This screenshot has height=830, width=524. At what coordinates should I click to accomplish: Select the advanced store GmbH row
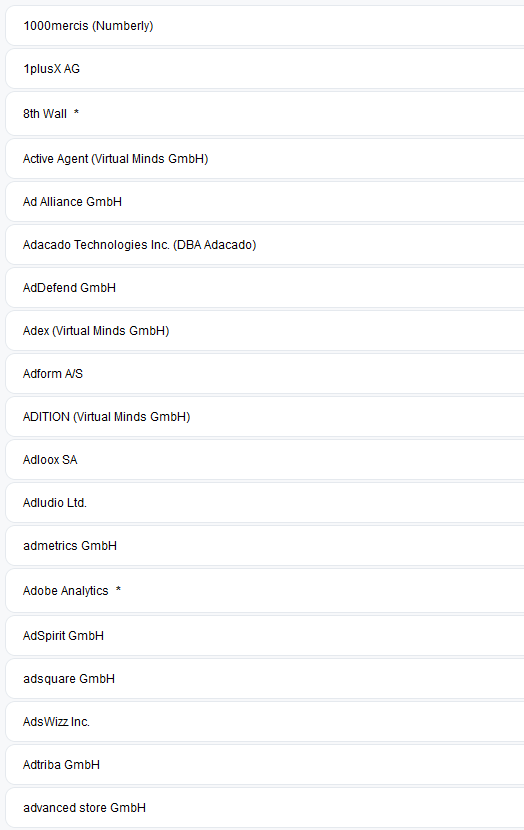pyautogui.click(x=265, y=807)
